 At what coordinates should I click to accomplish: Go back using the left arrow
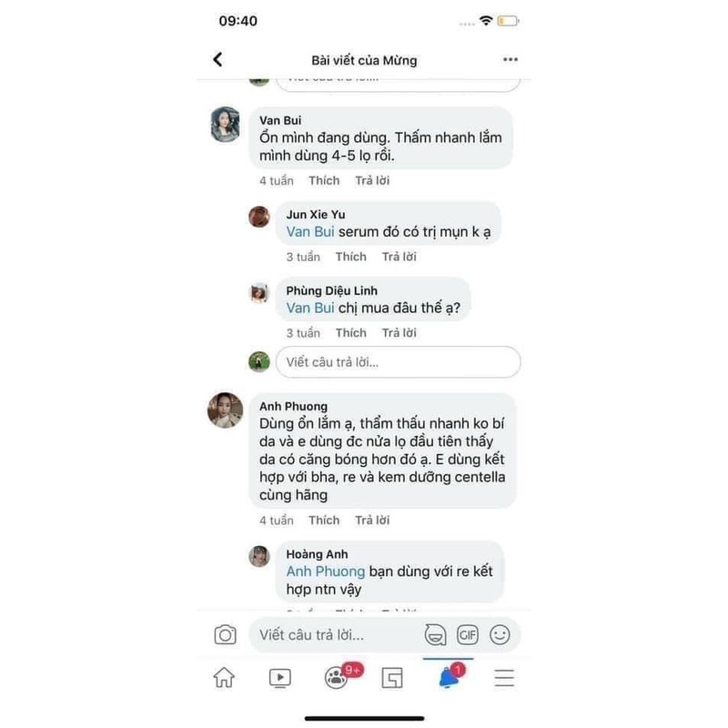point(217,59)
